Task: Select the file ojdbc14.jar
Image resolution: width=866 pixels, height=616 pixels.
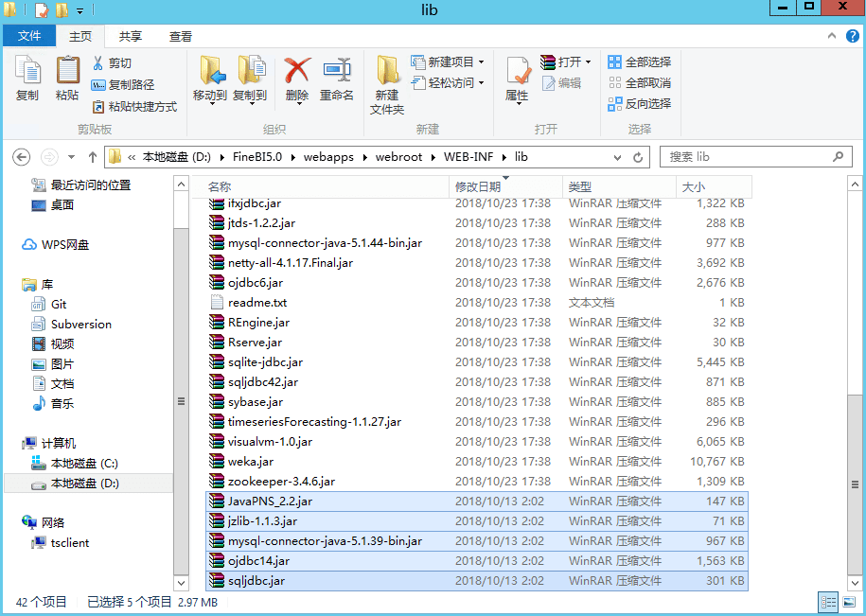Action: point(477,561)
